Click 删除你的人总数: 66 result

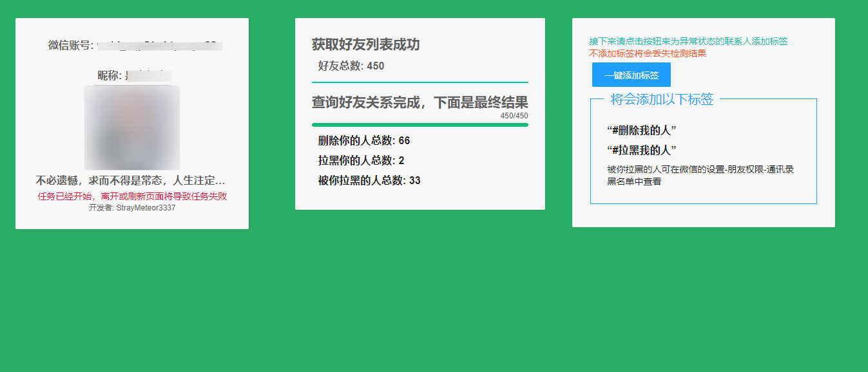pyautogui.click(x=363, y=141)
